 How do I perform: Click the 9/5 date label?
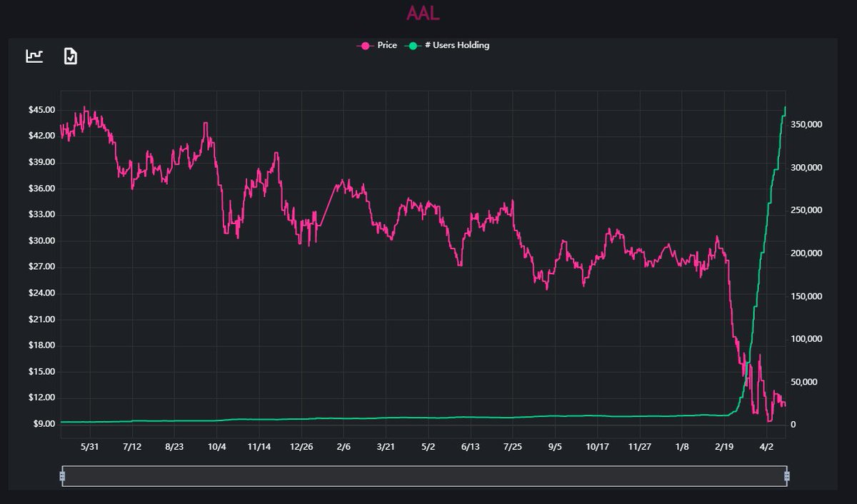pos(555,447)
